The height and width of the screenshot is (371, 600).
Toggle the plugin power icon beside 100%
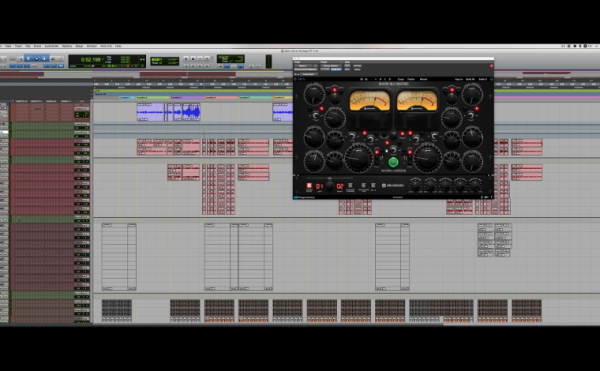pos(295,79)
